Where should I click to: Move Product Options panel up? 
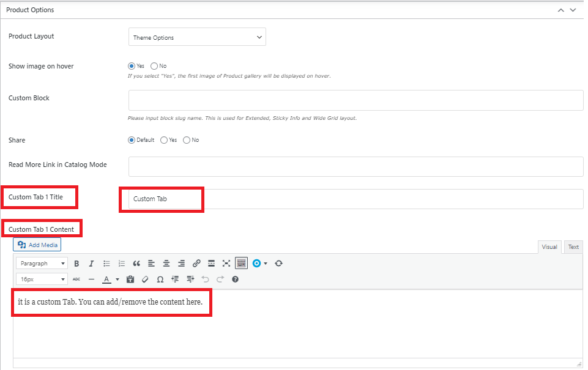coord(561,10)
